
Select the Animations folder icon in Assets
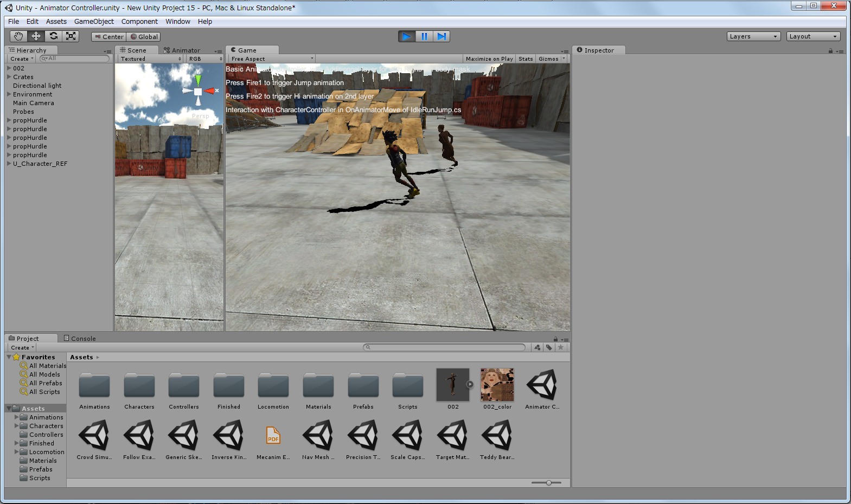pos(94,385)
